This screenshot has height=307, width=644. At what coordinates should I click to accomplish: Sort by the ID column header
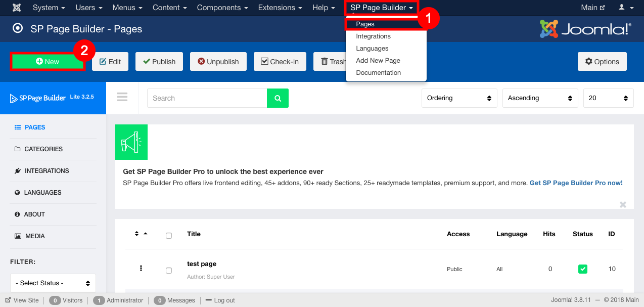pos(612,234)
